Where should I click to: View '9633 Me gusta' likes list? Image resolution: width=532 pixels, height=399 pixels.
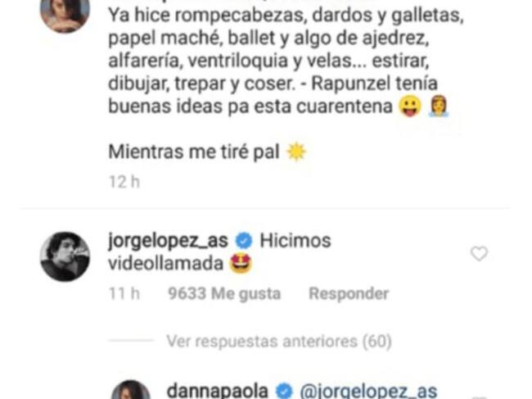[x=224, y=293]
